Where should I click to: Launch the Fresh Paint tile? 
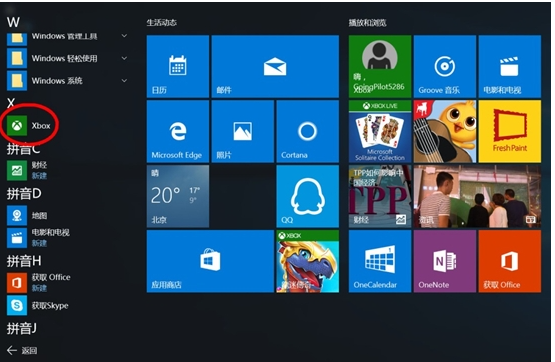pyautogui.click(x=510, y=131)
